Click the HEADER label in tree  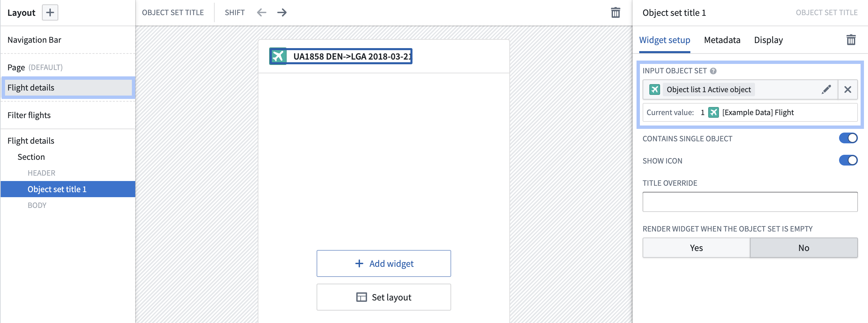click(x=41, y=173)
